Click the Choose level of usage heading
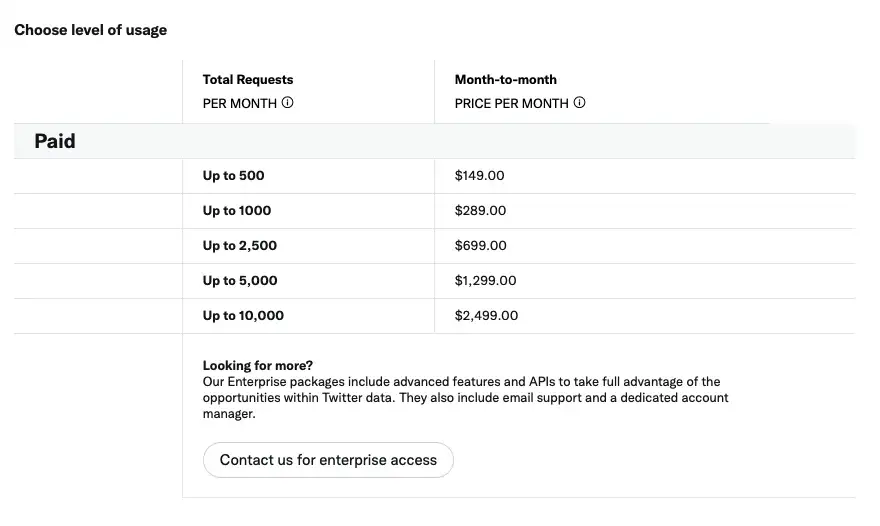The height and width of the screenshot is (526, 880). pyautogui.click(x=91, y=30)
